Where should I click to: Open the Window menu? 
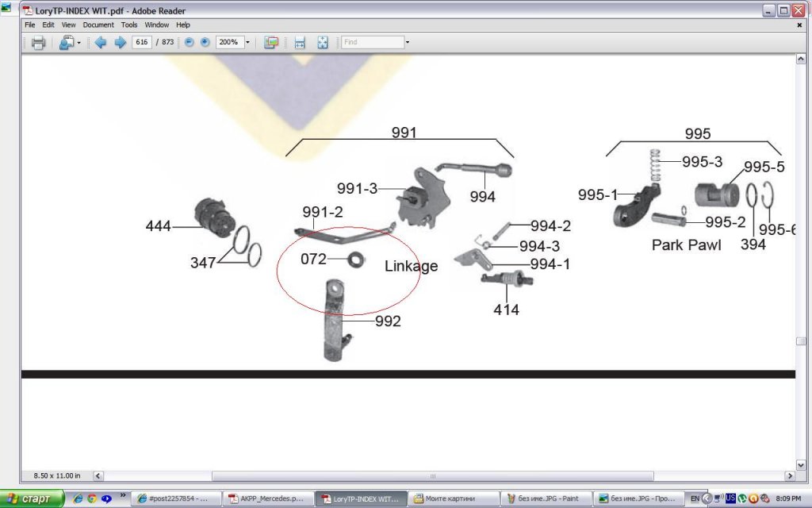[156, 25]
